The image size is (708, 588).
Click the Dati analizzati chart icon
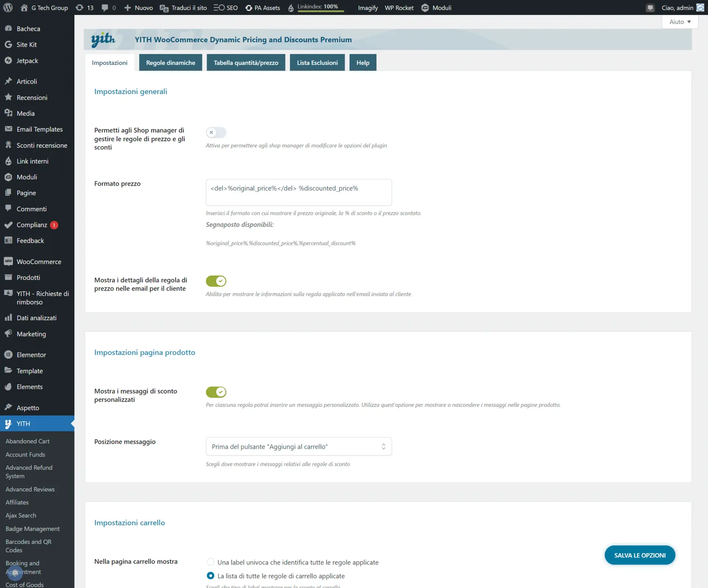click(x=8, y=318)
